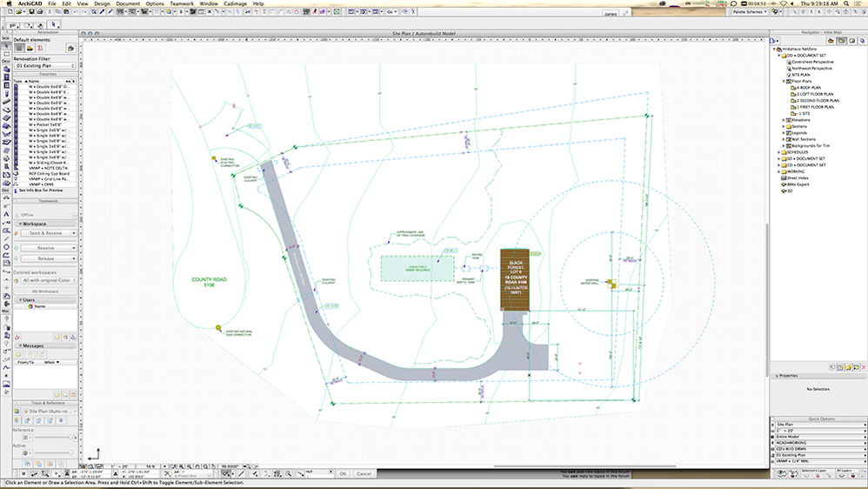Open the Send & Receive dropdown arrow
Viewport: 868px width, 489px height.
click(74, 233)
